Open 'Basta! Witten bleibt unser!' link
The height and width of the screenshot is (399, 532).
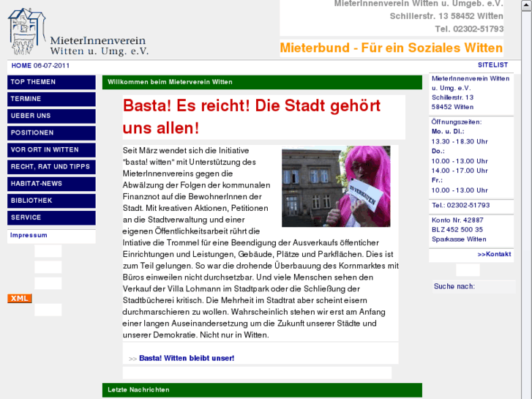pyautogui.click(x=187, y=358)
